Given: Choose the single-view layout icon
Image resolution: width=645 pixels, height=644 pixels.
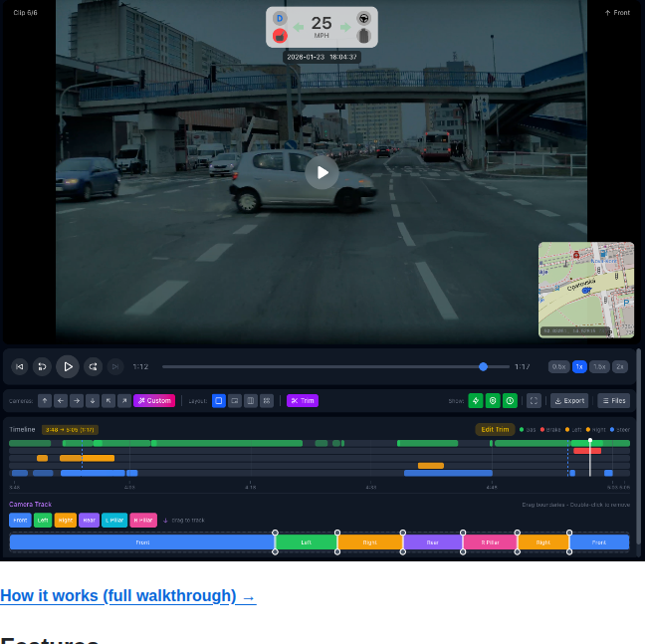Looking at the screenshot, I should coord(219,400).
